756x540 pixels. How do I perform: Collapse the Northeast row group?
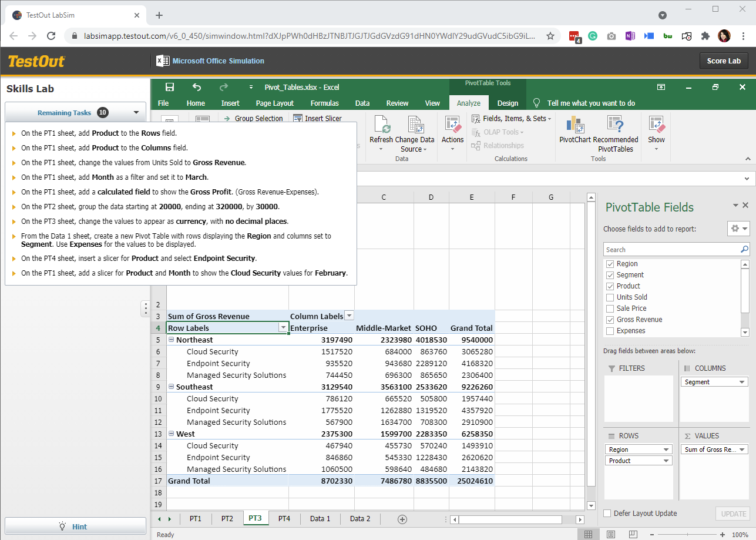click(x=172, y=340)
